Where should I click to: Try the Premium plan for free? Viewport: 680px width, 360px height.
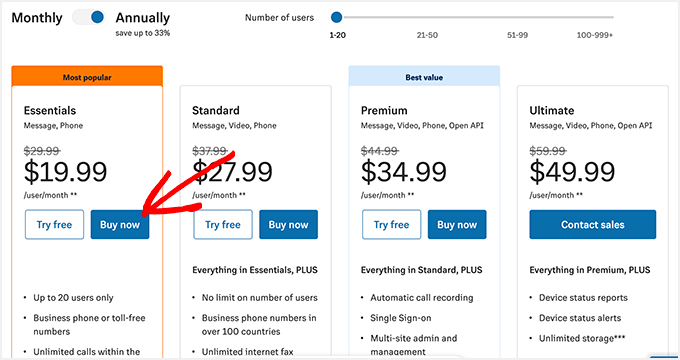click(x=392, y=225)
